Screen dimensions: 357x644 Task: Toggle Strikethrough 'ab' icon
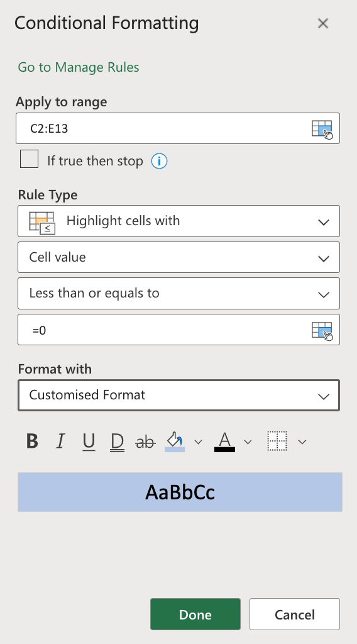pyautogui.click(x=145, y=442)
